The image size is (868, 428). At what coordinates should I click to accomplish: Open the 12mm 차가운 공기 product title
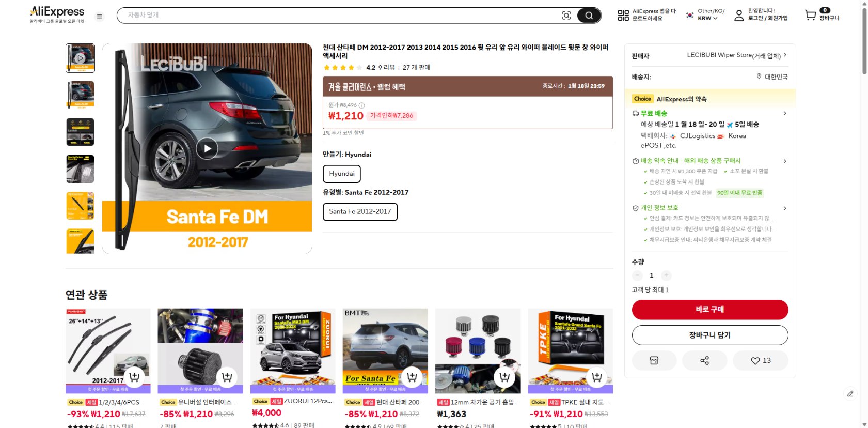484,402
